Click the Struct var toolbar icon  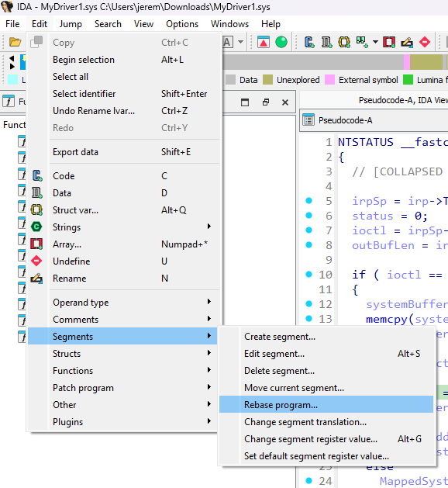click(344, 42)
